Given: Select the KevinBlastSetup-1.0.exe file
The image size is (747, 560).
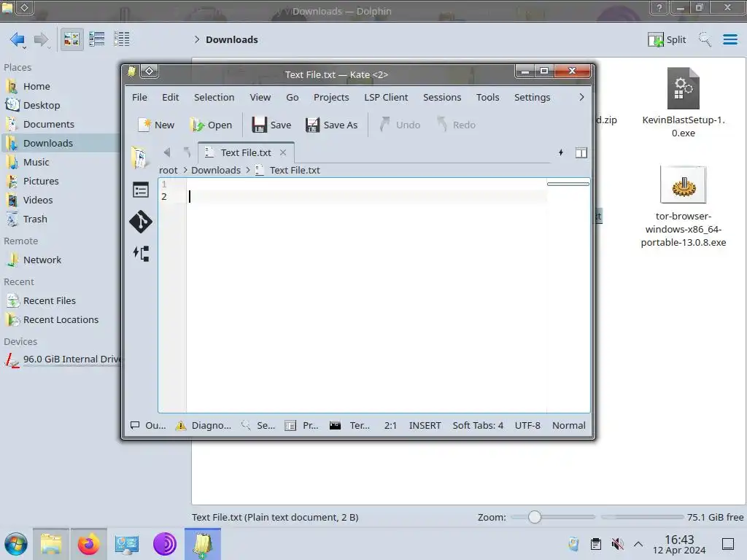Looking at the screenshot, I should coord(683,103).
